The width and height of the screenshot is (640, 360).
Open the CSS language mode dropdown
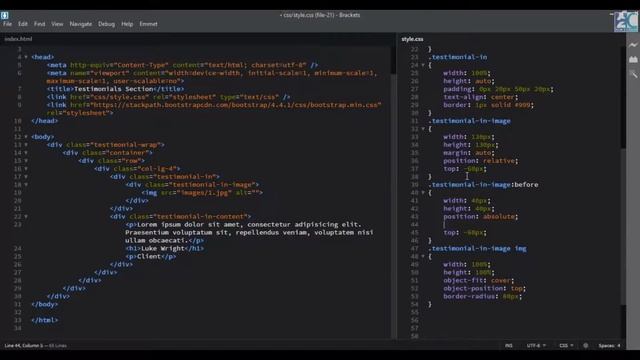point(566,345)
